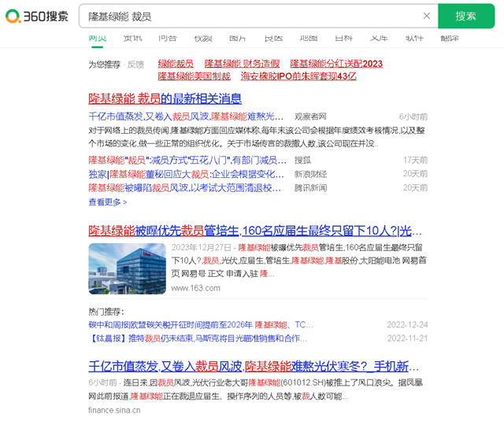The height and width of the screenshot is (425, 504).
Task: Open the 文库 tab
Action: (x=379, y=39)
